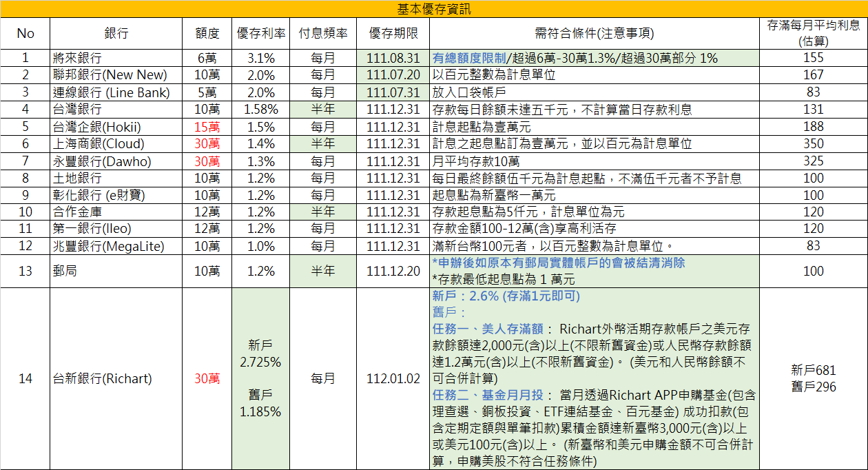Viewport: 868px width, 470px height.
Task: Select the 111.07.31 deadline cell
Action: (x=393, y=92)
